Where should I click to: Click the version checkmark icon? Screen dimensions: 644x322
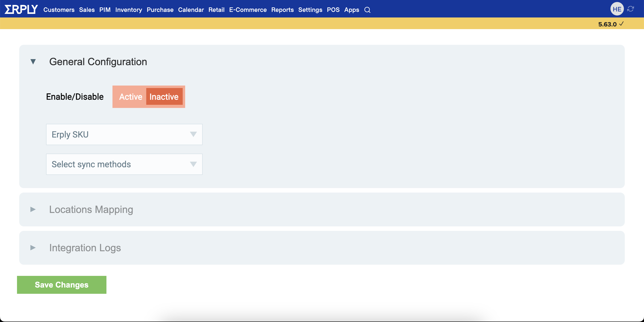[x=621, y=24]
